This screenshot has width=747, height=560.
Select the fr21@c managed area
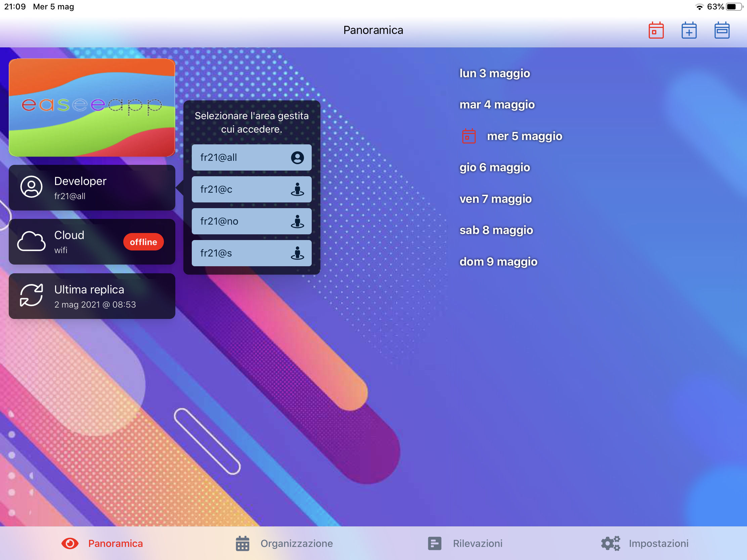point(251,189)
